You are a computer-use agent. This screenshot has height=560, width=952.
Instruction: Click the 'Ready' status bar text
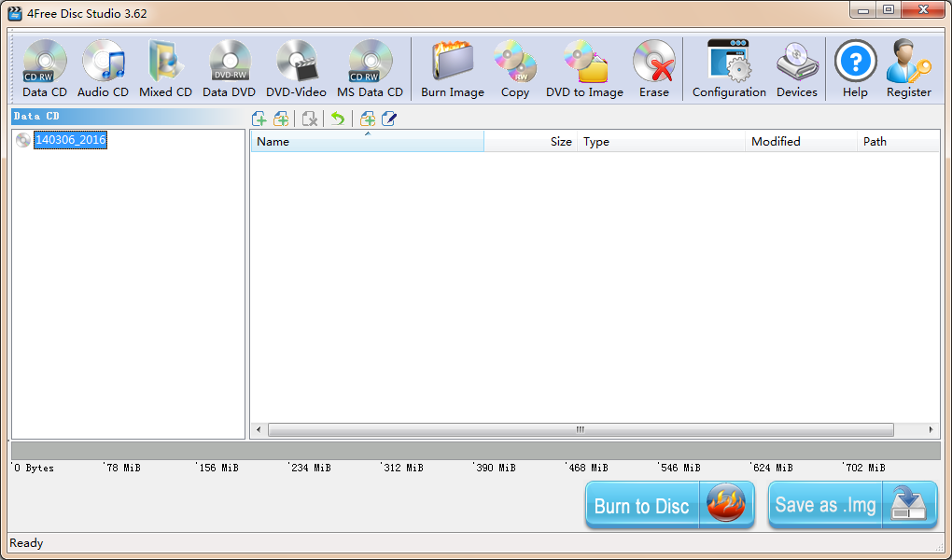26,543
